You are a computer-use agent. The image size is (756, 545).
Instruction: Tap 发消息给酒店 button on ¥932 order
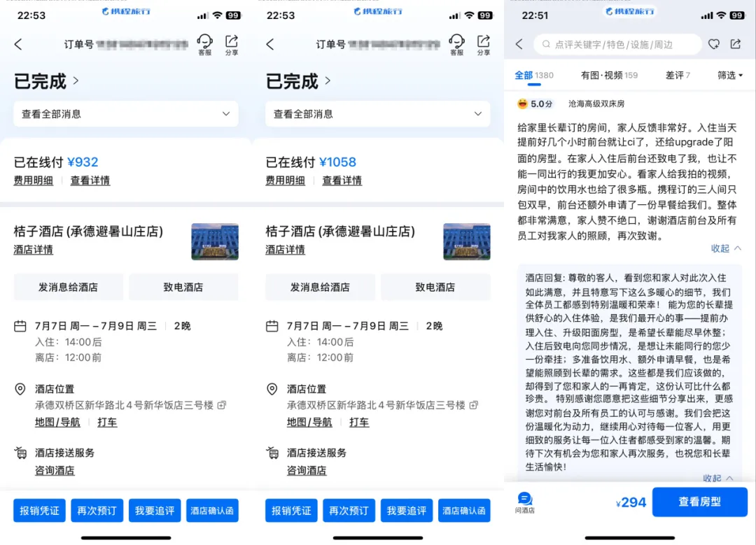[68, 288]
